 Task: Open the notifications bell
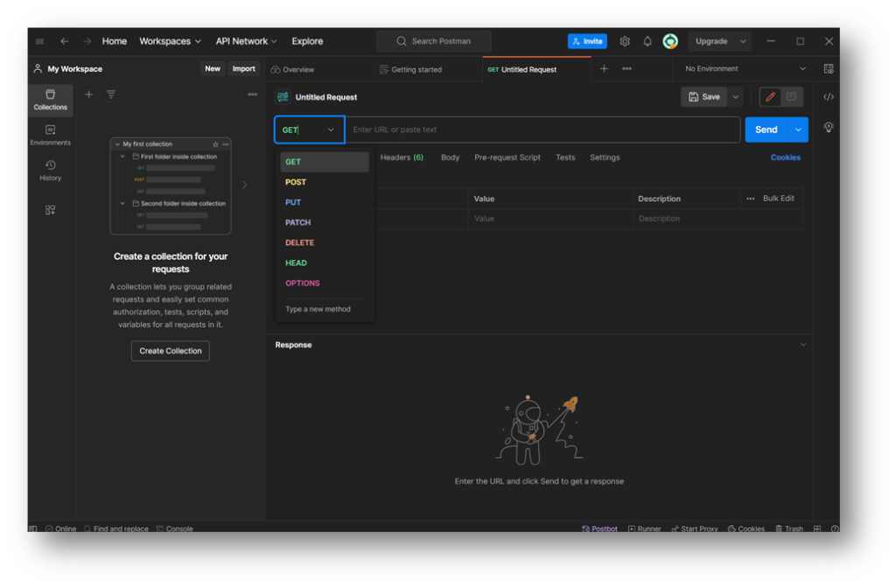[x=647, y=41]
